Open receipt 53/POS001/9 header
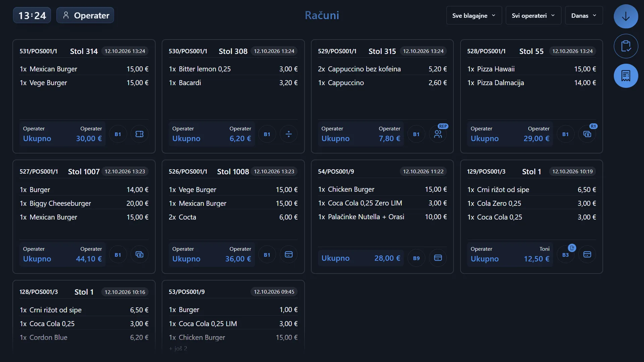This screenshot has width=644, height=362. pos(233,292)
